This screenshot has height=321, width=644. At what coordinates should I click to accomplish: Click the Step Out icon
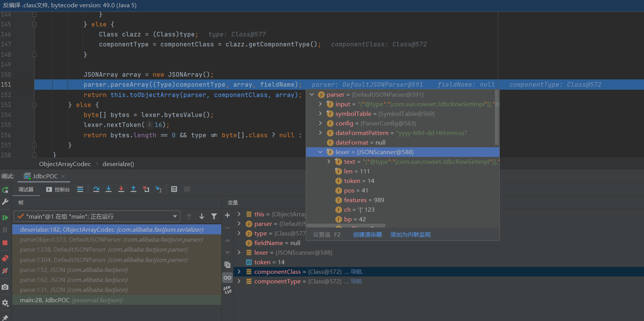pyautogui.click(x=133, y=189)
